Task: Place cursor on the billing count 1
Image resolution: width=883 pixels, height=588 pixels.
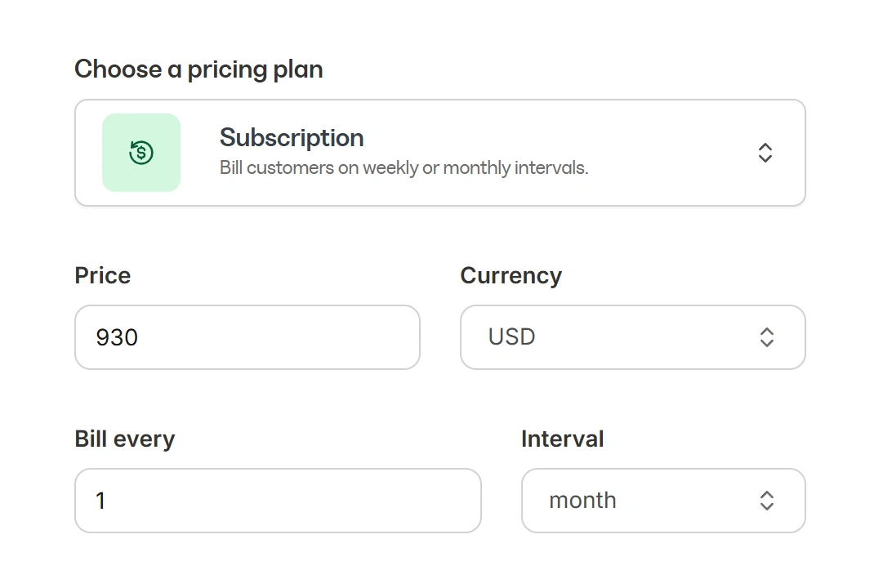Action: pos(100,501)
